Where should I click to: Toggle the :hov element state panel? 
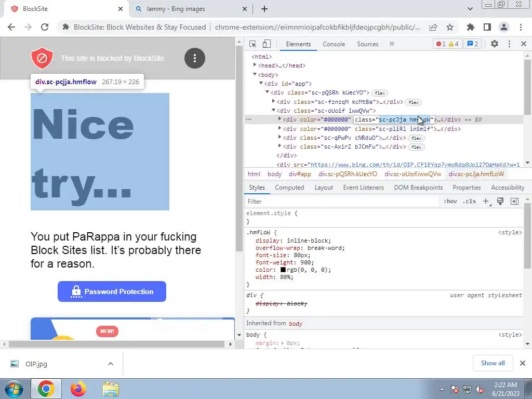450,202
